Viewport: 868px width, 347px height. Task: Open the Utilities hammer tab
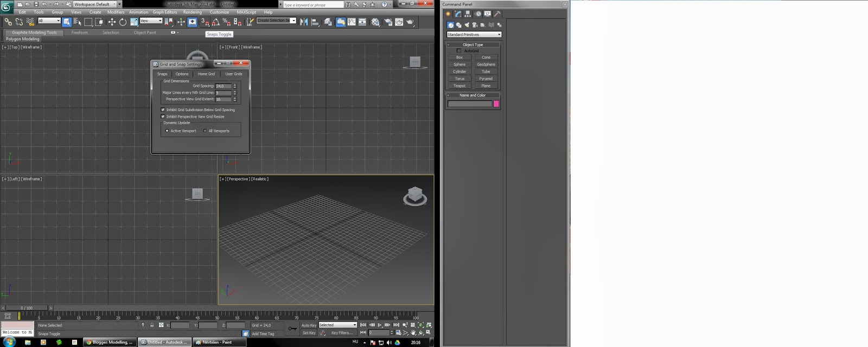(497, 14)
